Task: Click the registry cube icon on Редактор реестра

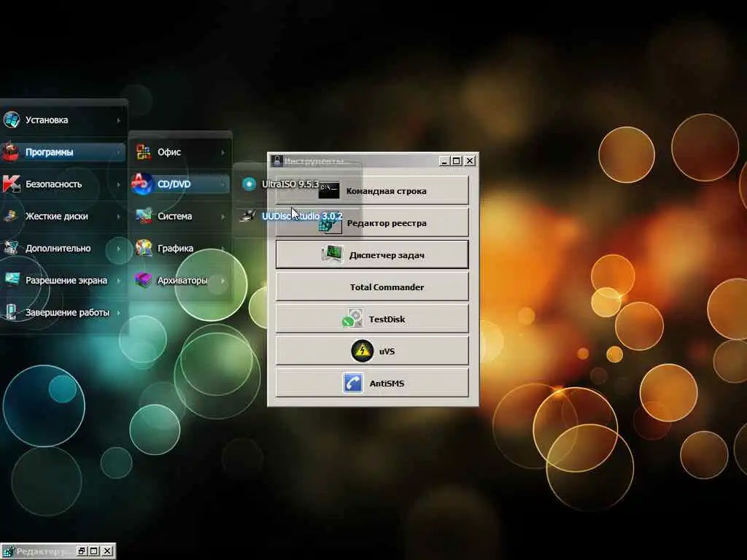Action: (330, 223)
